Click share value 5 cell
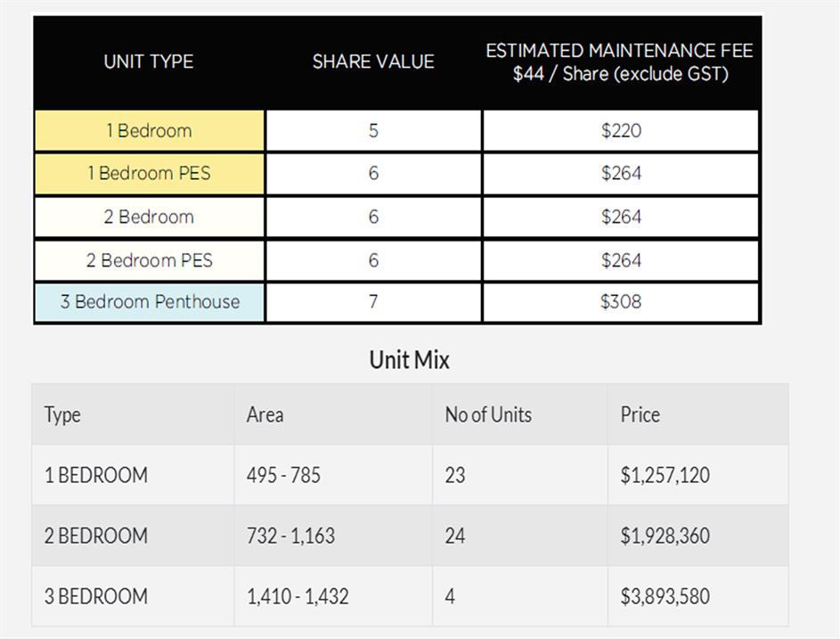The image size is (840, 639). [373, 131]
